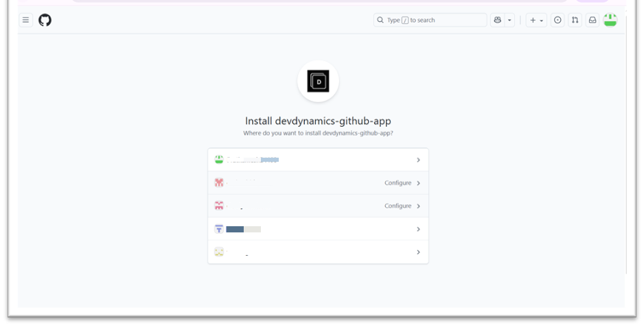Go to the GitHub home logo
The height and width of the screenshot is (327, 644).
coord(45,20)
